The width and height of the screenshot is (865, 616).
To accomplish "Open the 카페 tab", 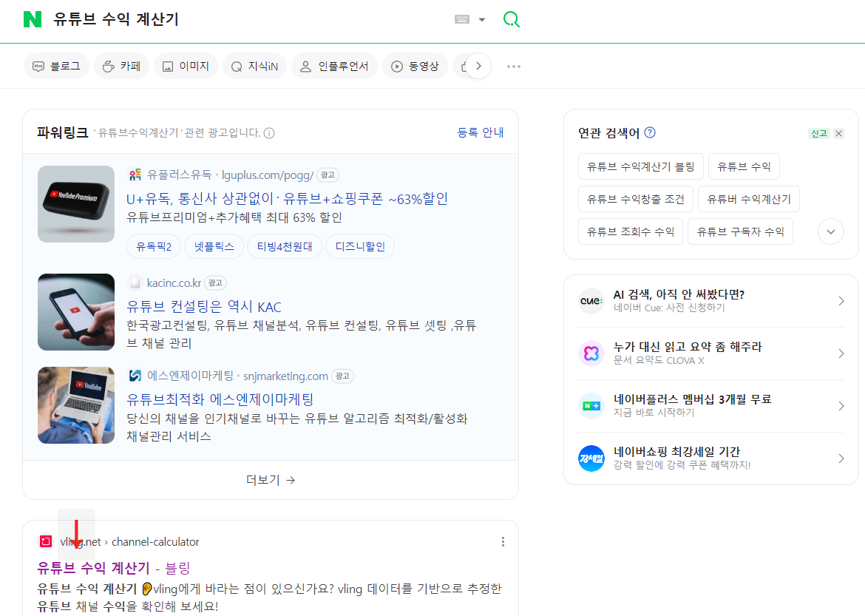I will [x=121, y=67].
